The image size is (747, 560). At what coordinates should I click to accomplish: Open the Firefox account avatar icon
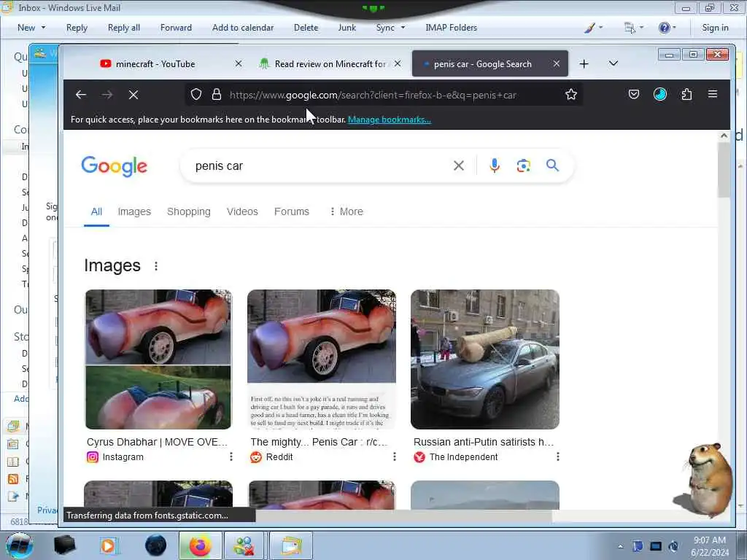(x=659, y=94)
